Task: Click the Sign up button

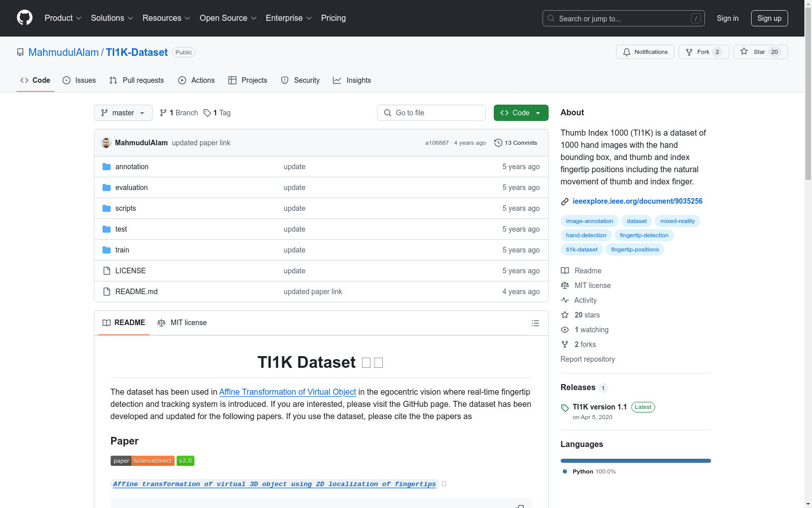Action: [x=769, y=18]
